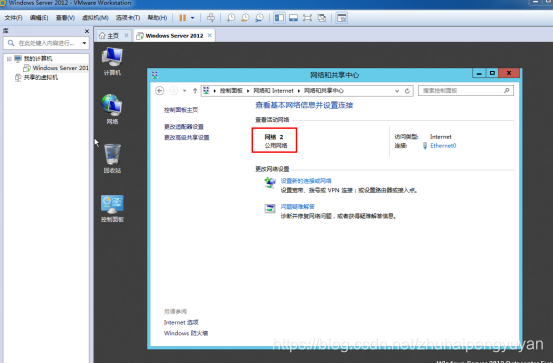This screenshot has height=363, width=553.
Task: Refresh the control panel page
Action: [407, 91]
